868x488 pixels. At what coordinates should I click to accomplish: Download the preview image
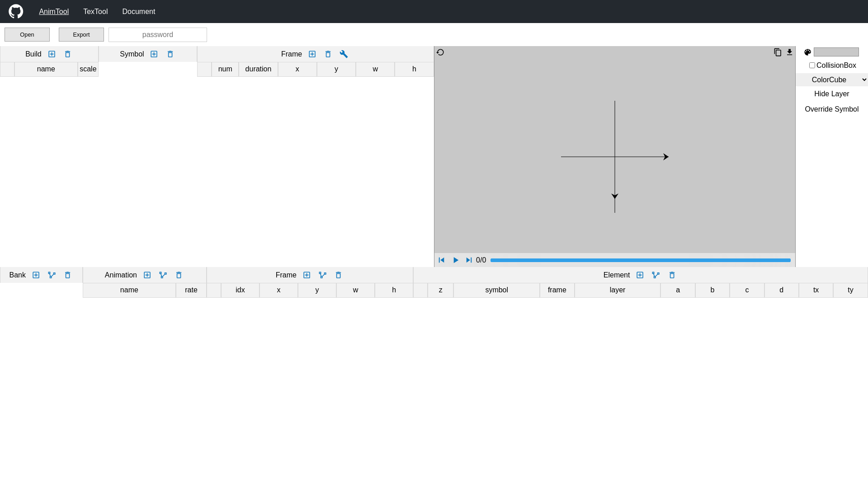(790, 52)
